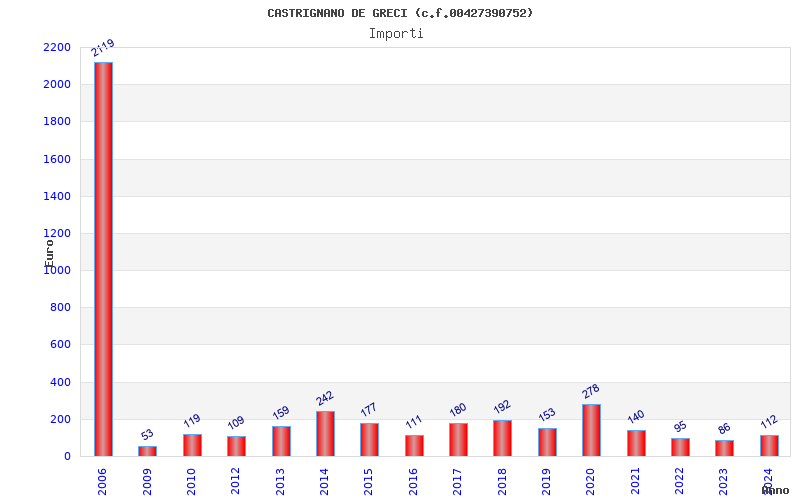Click the 2023 bar in the chart

point(724,448)
